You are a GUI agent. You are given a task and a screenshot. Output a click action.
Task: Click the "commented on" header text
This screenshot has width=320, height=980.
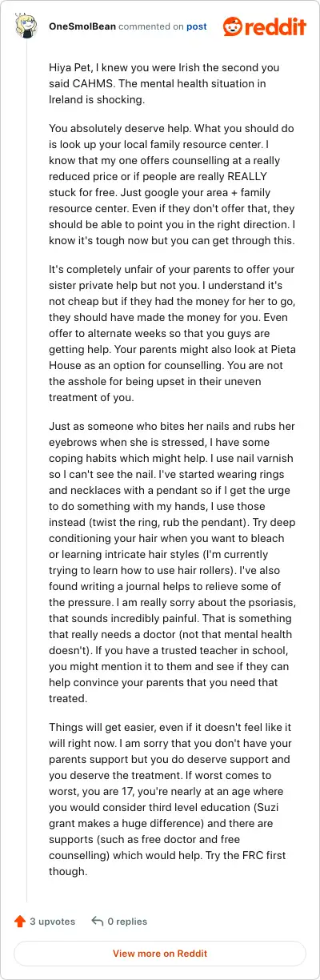(151, 26)
